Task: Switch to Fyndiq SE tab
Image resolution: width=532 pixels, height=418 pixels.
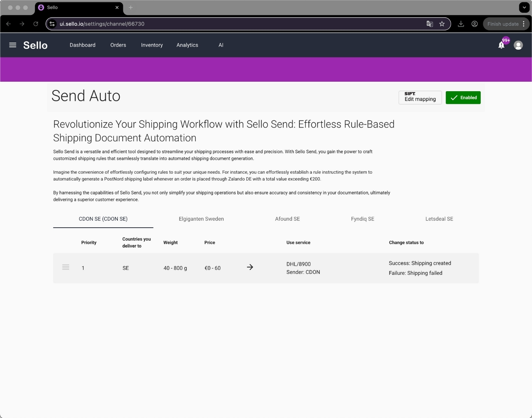Action: click(363, 219)
